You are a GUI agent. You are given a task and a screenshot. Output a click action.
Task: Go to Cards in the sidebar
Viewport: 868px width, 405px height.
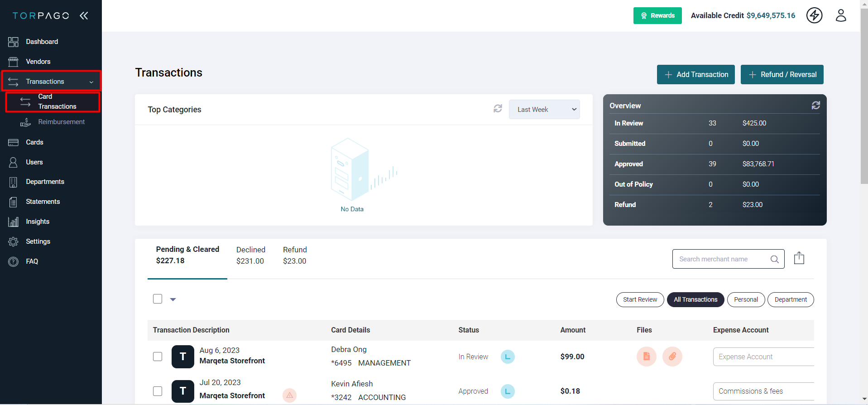coord(34,142)
